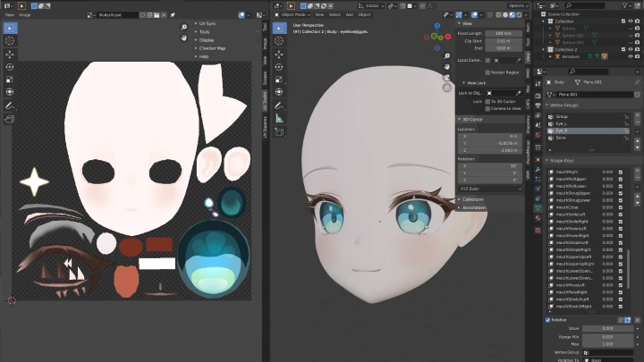Switch to the Item tab in the viewport sidebar
This screenshot has width=644, height=362.
pos(528,28)
